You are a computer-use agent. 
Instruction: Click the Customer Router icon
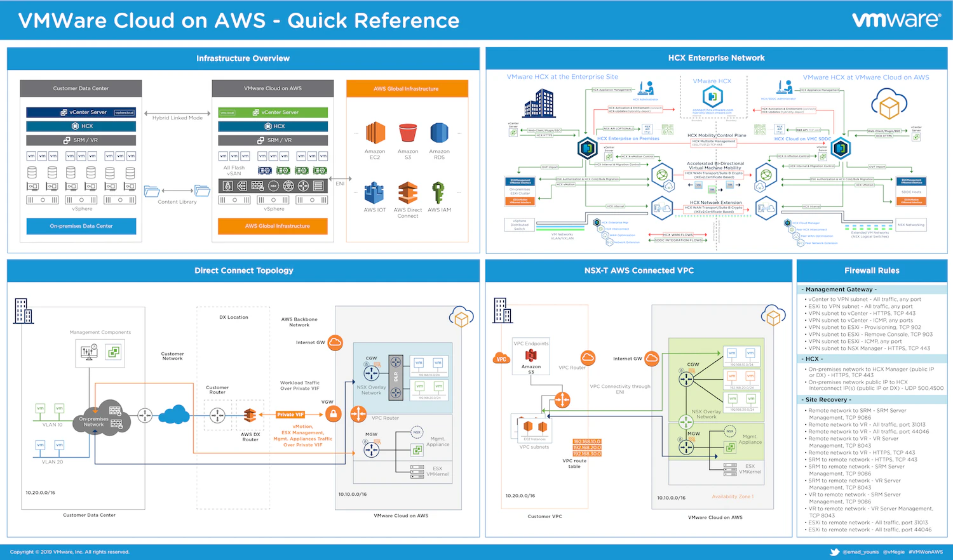click(x=217, y=415)
